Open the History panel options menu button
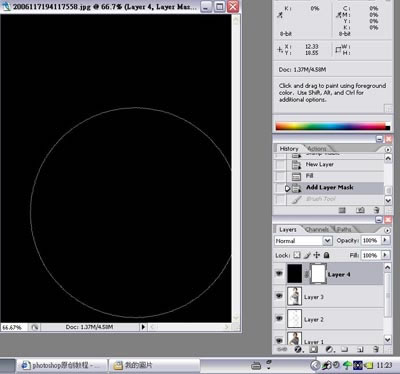The image size is (400, 374). point(388,149)
